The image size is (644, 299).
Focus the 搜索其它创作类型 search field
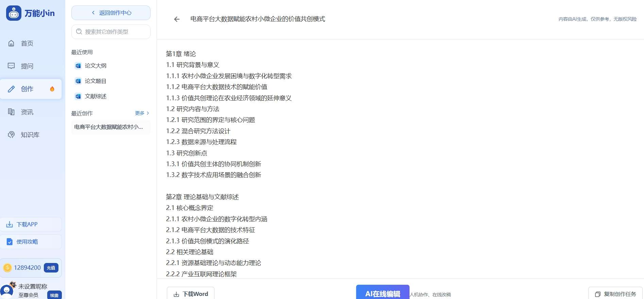111,32
